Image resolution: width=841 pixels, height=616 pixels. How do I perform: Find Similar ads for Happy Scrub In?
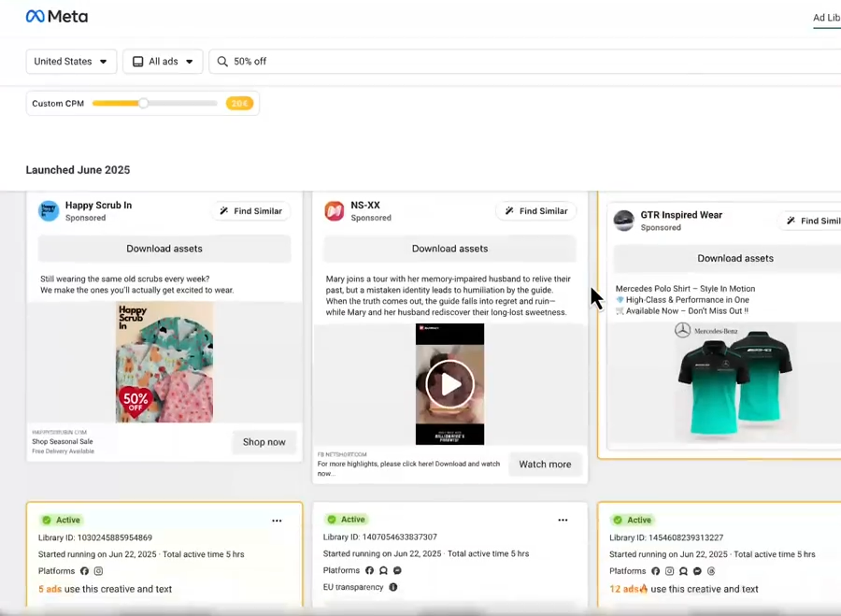(251, 211)
